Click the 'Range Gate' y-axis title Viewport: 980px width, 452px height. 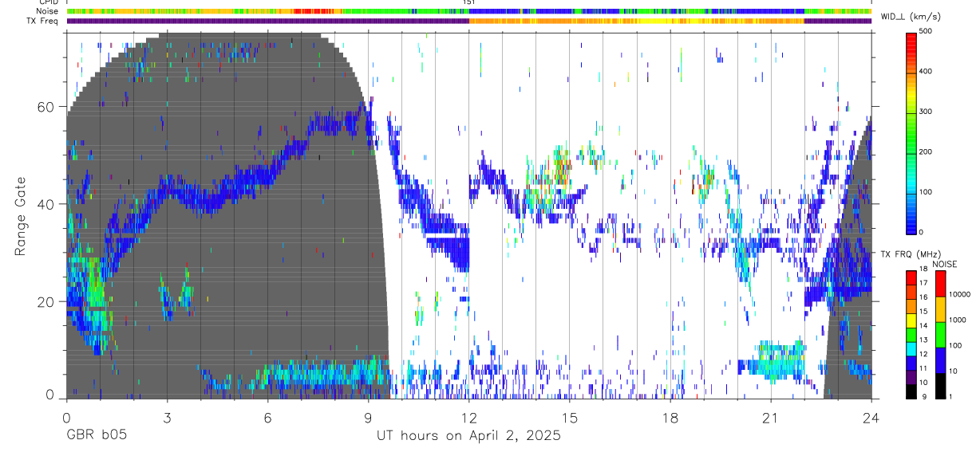pyautogui.click(x=22, y=214)
